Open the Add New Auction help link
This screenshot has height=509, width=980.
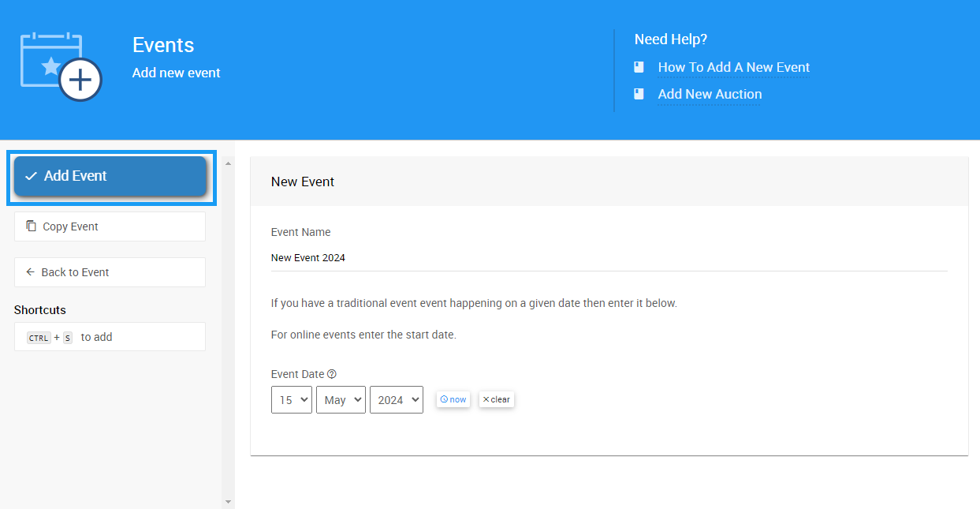click(710, 95)
